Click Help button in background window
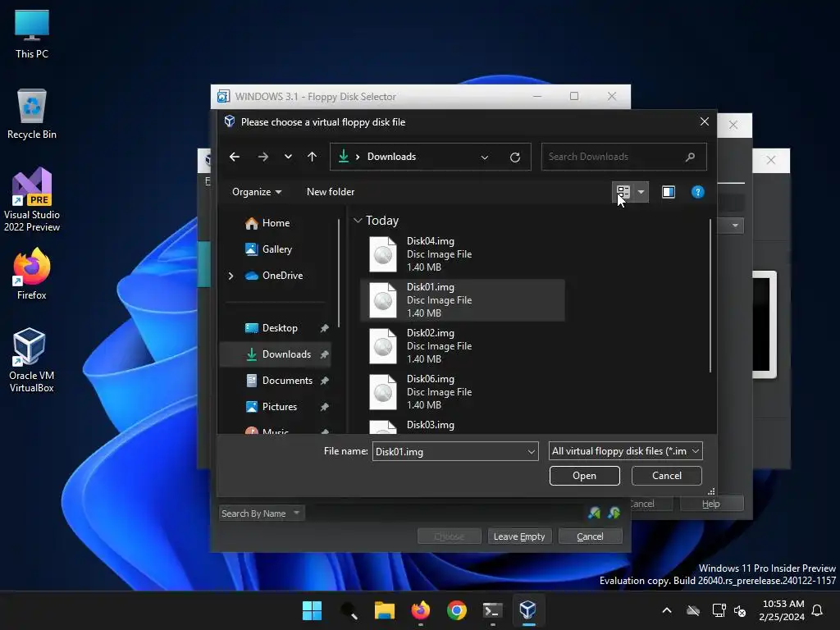The image size is (840, 630). (x=711, y=504)
